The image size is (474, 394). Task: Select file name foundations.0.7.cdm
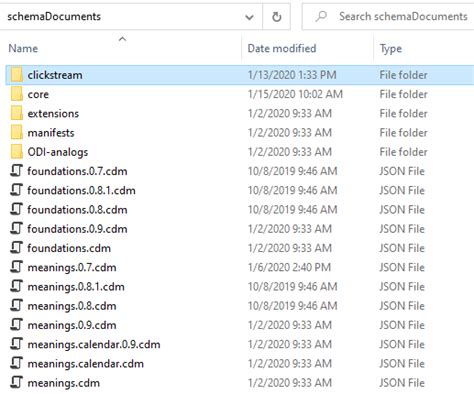pyautogui.click(x=77, y=171)
